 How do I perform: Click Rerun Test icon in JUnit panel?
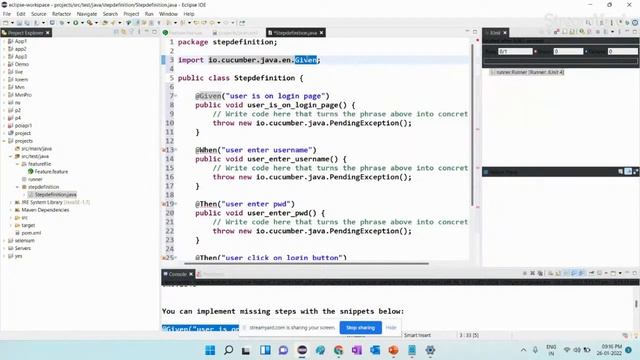tap(582, 32)
